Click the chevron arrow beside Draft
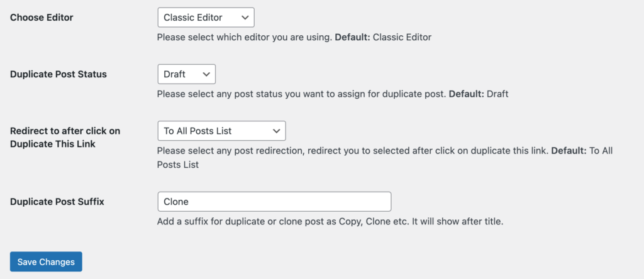The image size is (644, 279). [206, 74]
